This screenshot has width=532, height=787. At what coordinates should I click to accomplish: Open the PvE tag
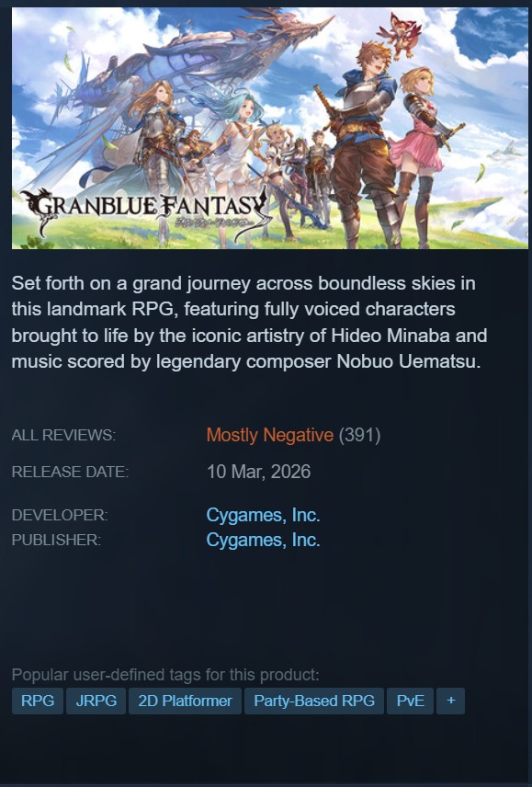click(x=410, y=701)
